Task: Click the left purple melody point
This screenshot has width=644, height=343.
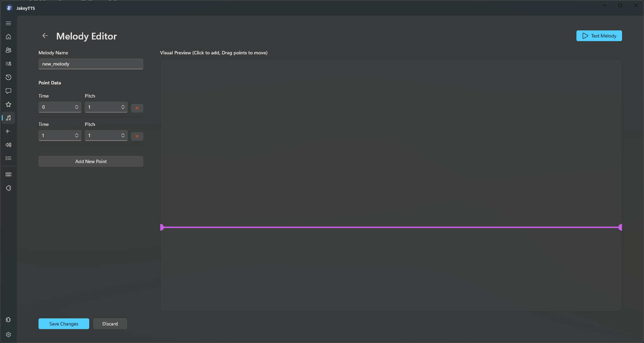Action: pos(162,227)
